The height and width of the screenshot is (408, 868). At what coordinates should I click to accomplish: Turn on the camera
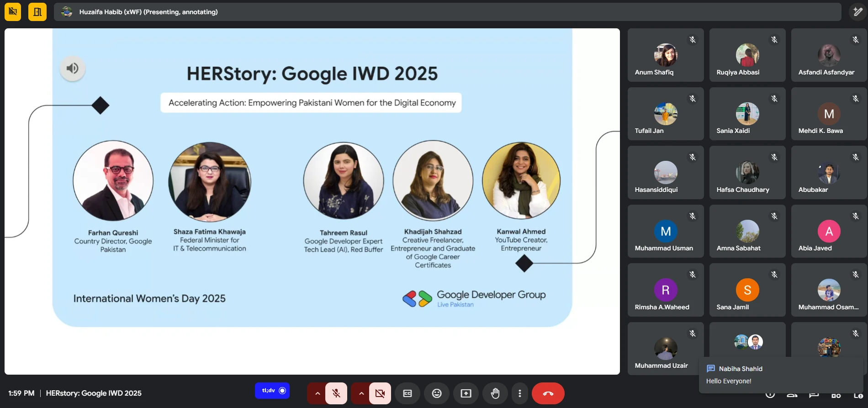(380, 393)
